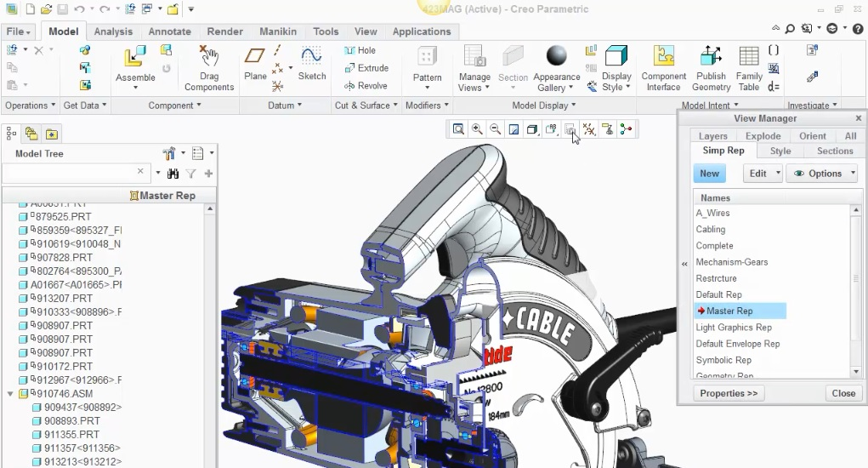Switch to the Annotate ribbon tab
This screenshot has height=468, width=868.
pyautogui.click(x=169, y=31)
